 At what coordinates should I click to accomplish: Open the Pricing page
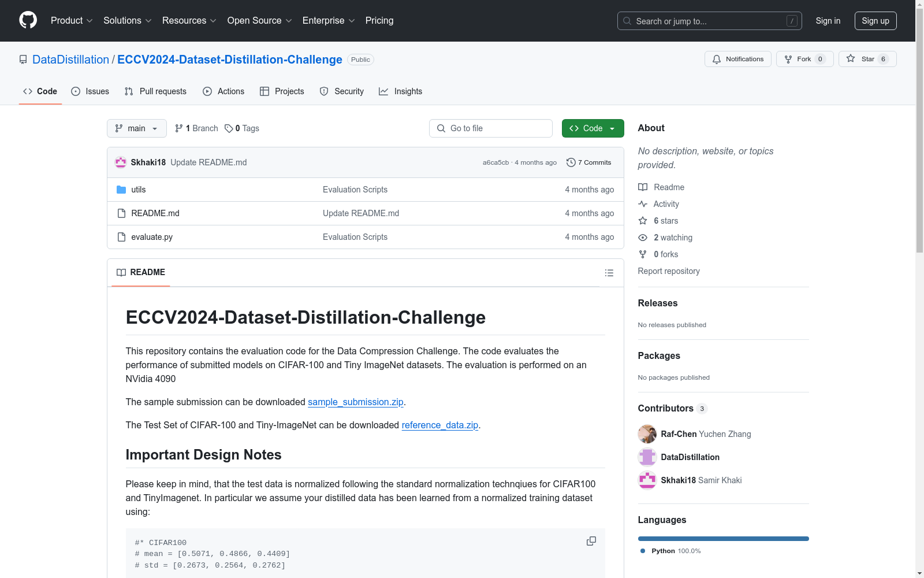coord(379,20)
